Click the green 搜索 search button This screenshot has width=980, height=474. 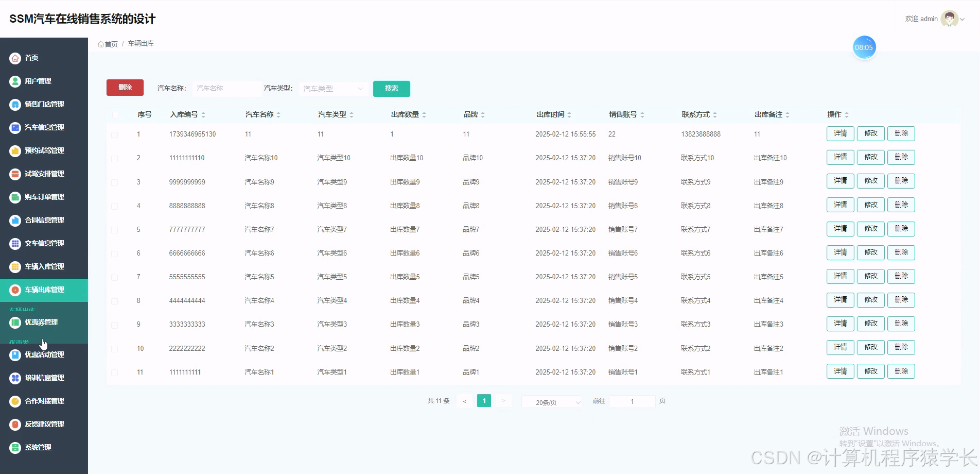tap(392, 89)
